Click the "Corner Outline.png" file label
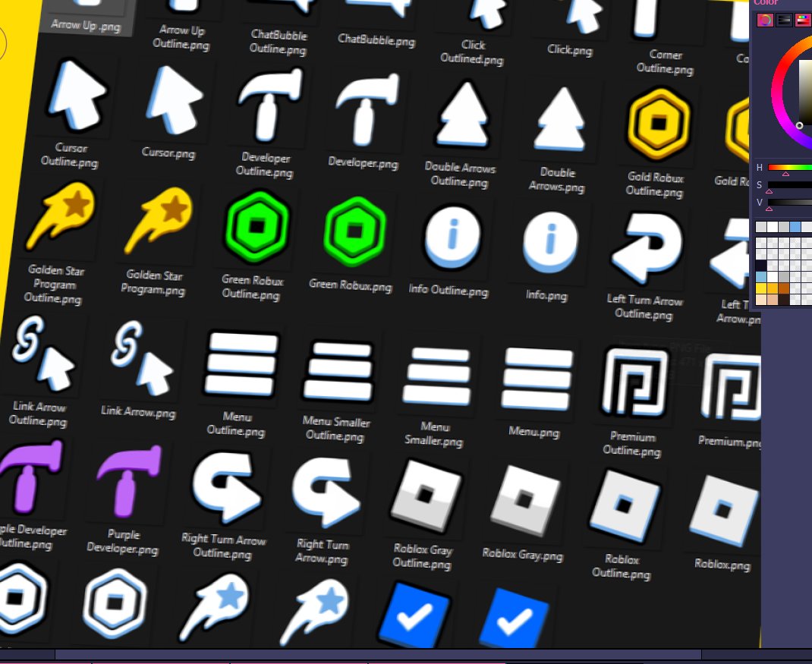 (665, 62)
